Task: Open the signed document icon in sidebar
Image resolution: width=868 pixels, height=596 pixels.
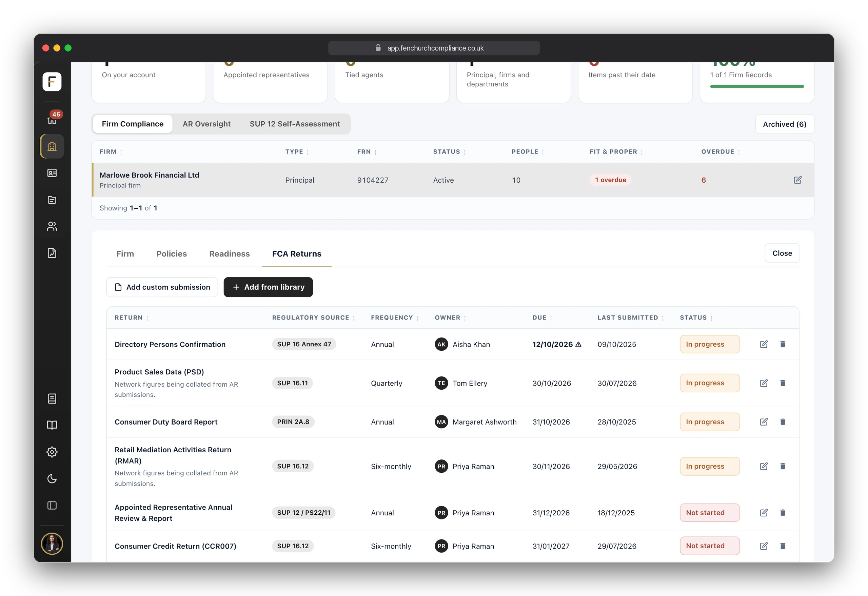Action: pos(52,253)
